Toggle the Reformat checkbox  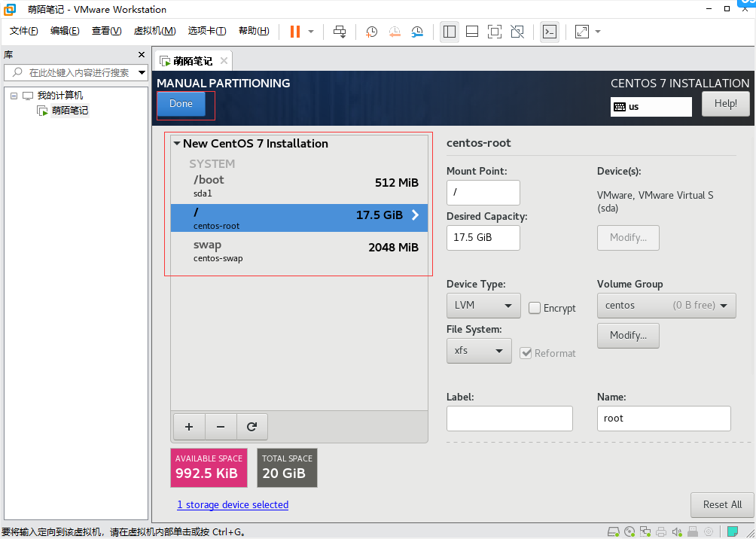point(526,353)
